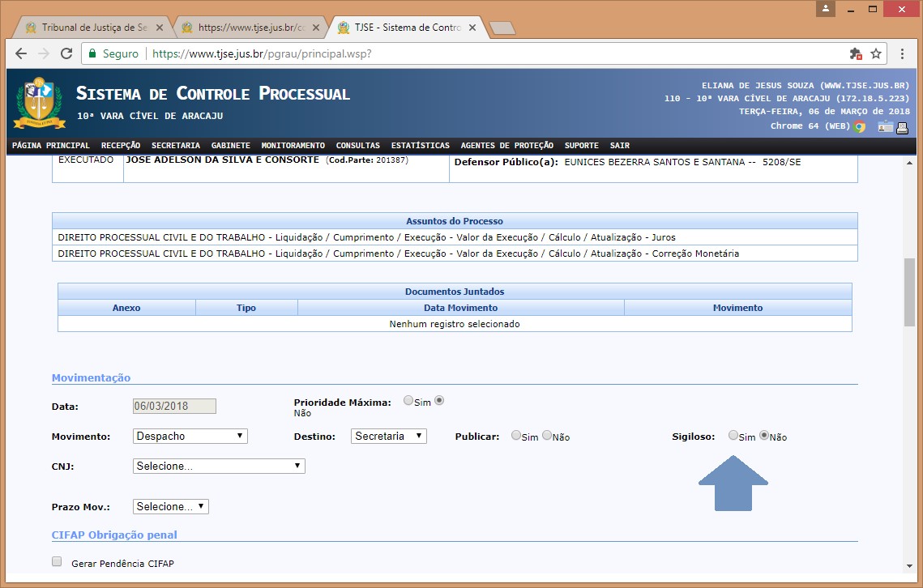Viewport: 923px width, 588px height.
Task: Open Chrome user profile icon
Action: [827, 9]
